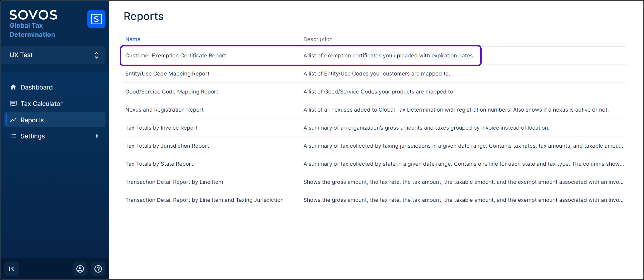Click the Description column header

pyautogui.click(x=318, y=39)
